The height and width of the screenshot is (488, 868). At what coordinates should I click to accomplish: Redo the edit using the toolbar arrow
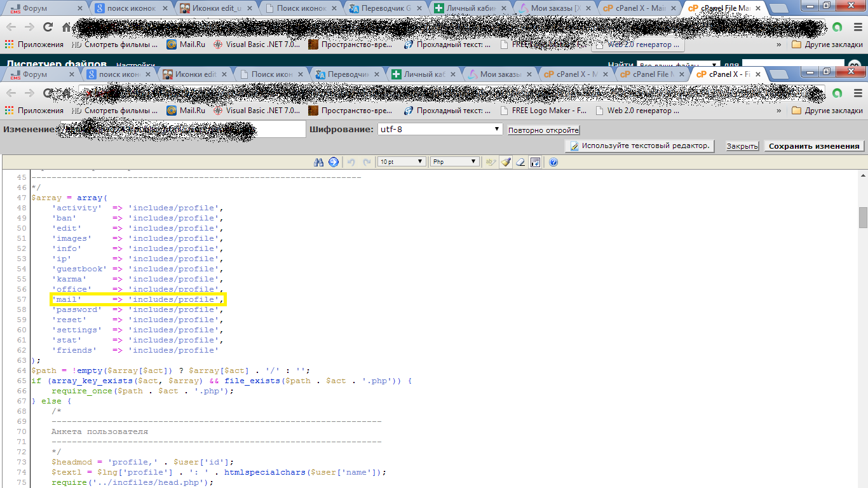tap(367, 162)
